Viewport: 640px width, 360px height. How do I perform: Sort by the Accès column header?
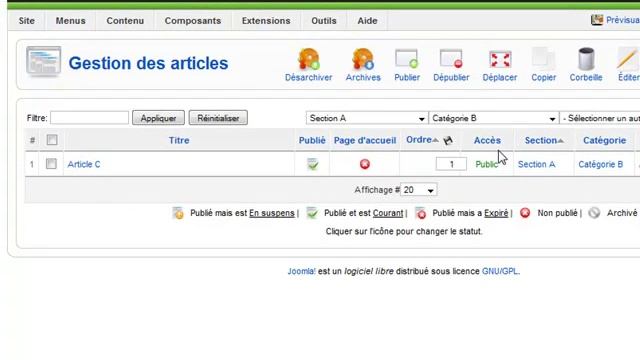point(487,140)
